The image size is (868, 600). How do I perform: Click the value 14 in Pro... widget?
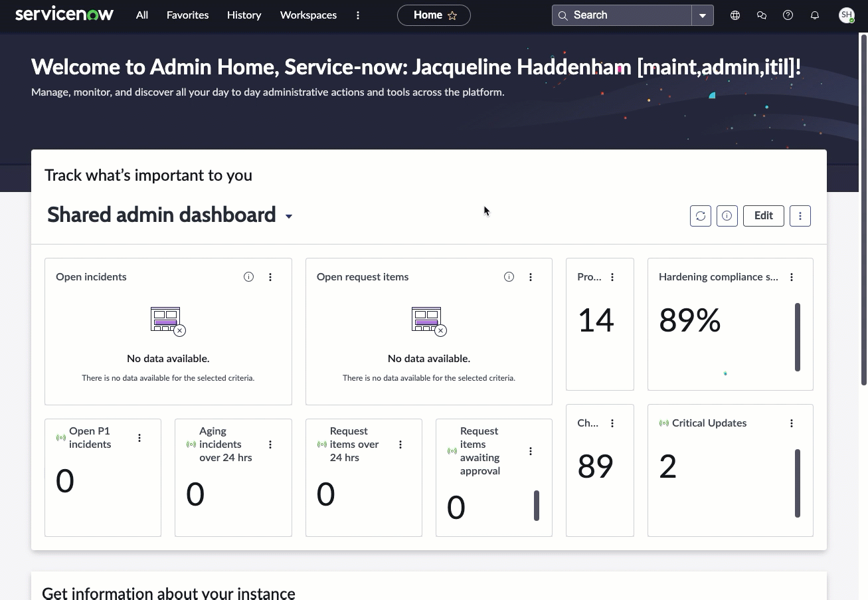coord(596,320)
